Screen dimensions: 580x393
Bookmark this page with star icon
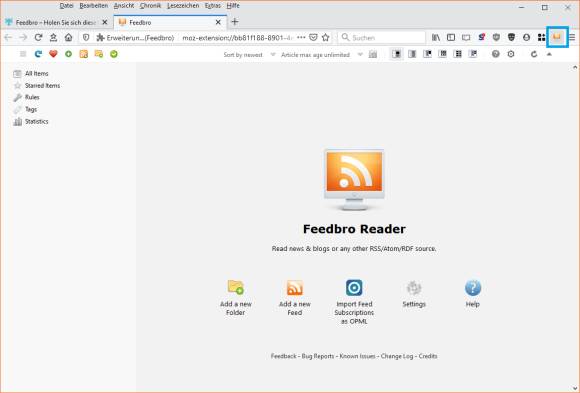[326, 37]
